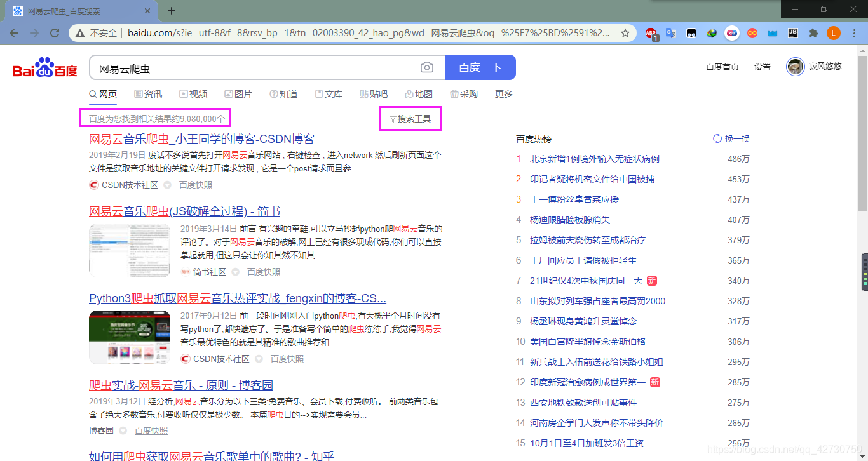The image size is (868, 461).
Task: Click the orange L profile avatar
Action: coord(834,33)
